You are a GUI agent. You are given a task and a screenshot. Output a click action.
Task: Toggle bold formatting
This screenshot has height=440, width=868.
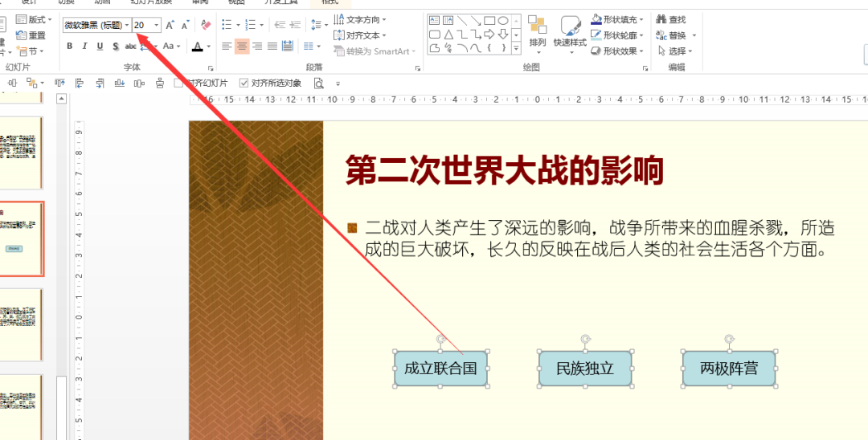[70, 47]
